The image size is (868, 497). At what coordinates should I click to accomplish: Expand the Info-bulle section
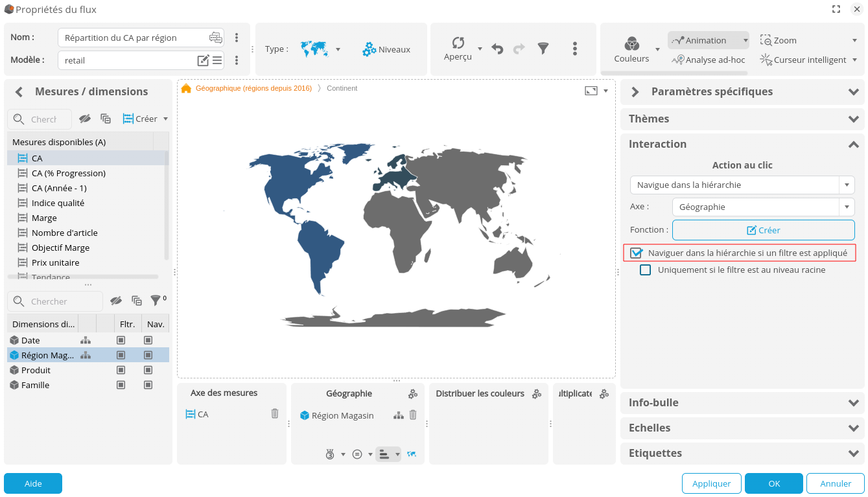tap(853, 403)
